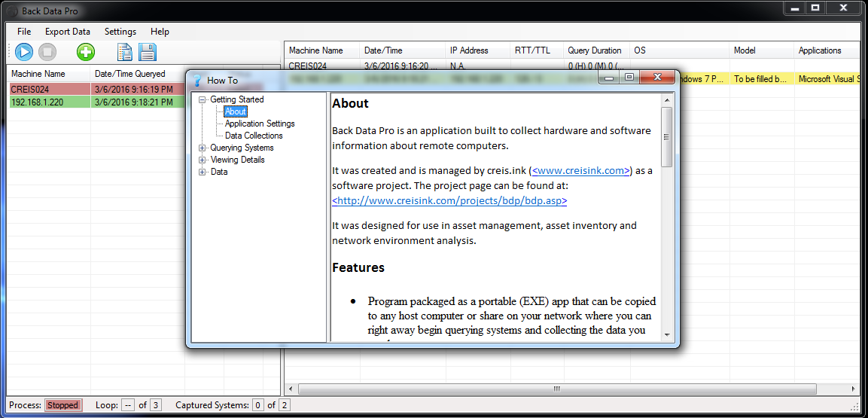Image resolution: width=868 pixels, height=418 pixels.
Task: Minimize the How To window
Action: [609, 78]
